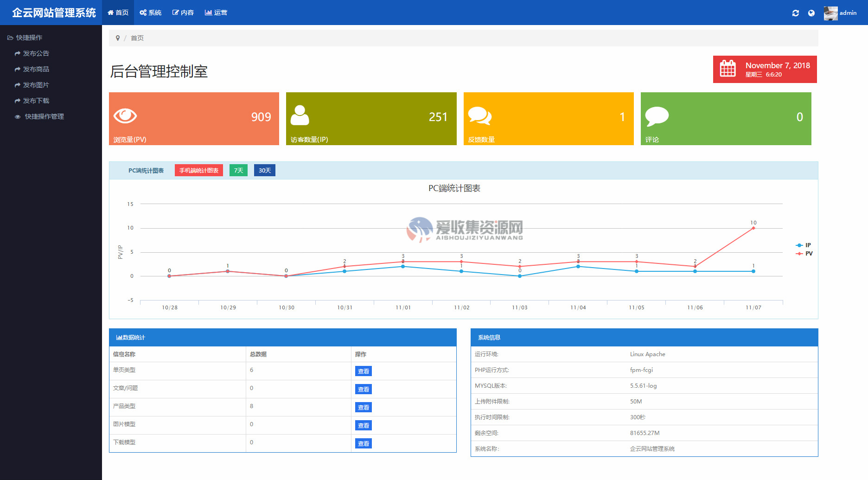The height and width of the screenshot is (480, 868).
Task: Toggle IP series in chart legend
Action: (x=804, y=245)
